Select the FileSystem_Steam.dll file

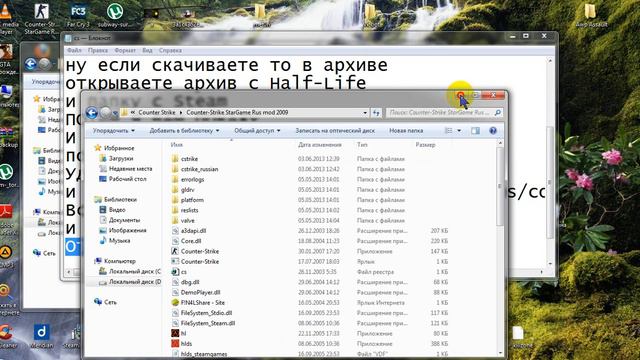[x=203, y=323]
